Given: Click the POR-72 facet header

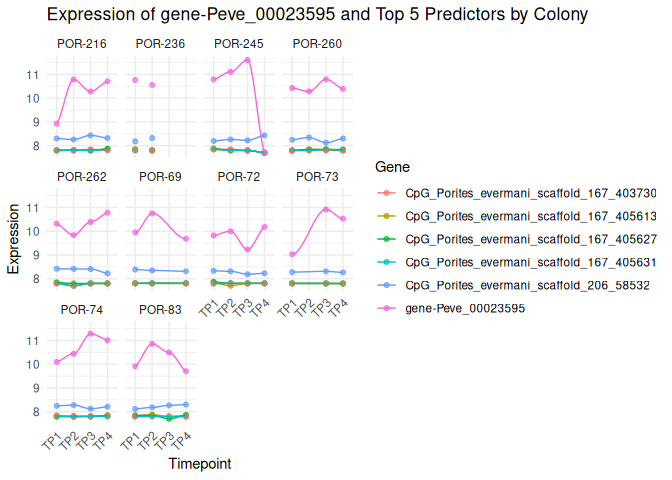Looking at the screenshot, I should 239,177.
